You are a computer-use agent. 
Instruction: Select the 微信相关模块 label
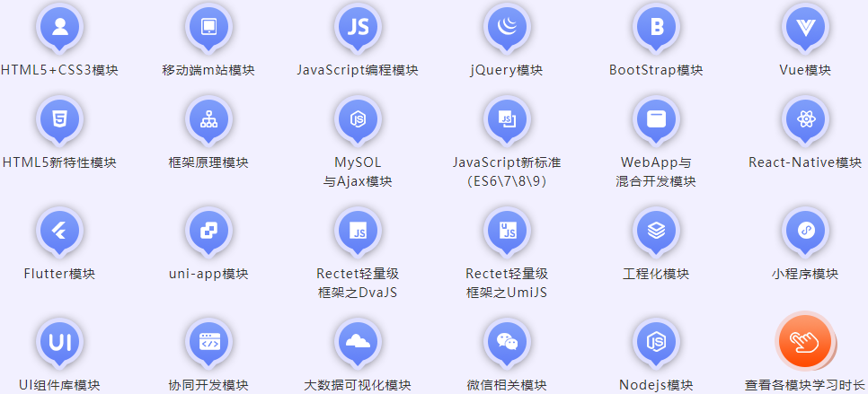tap(507, 385)
